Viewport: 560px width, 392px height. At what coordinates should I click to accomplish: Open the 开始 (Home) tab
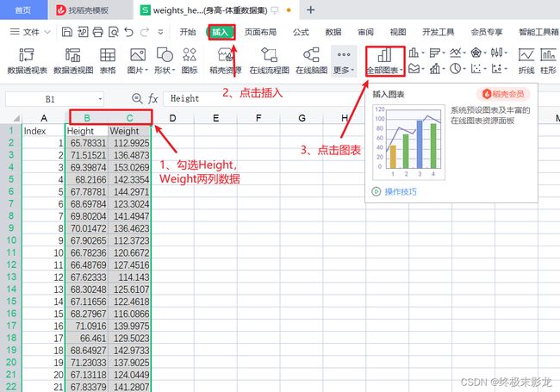coord(188,32)
